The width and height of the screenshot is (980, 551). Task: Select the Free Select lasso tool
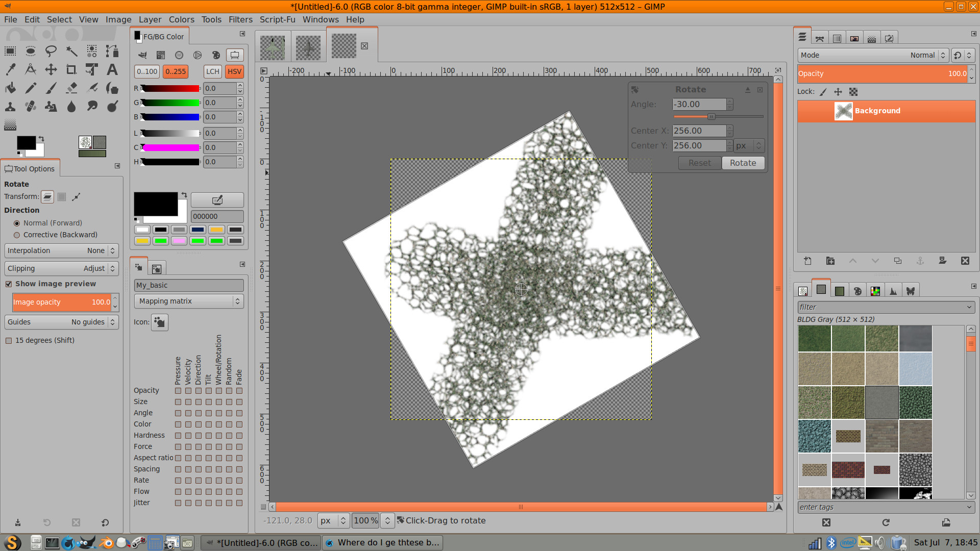51,51
